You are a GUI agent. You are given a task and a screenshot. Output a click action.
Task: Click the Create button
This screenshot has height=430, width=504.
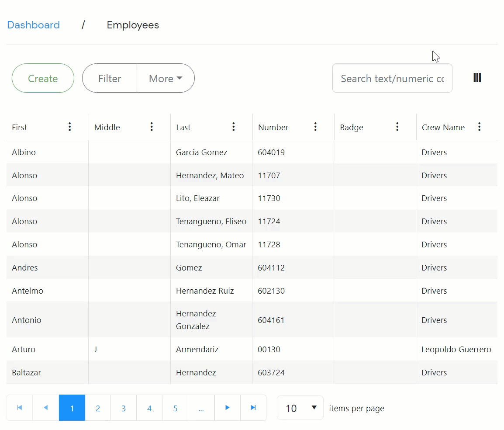pyautogui.click(x=43, y=78)
